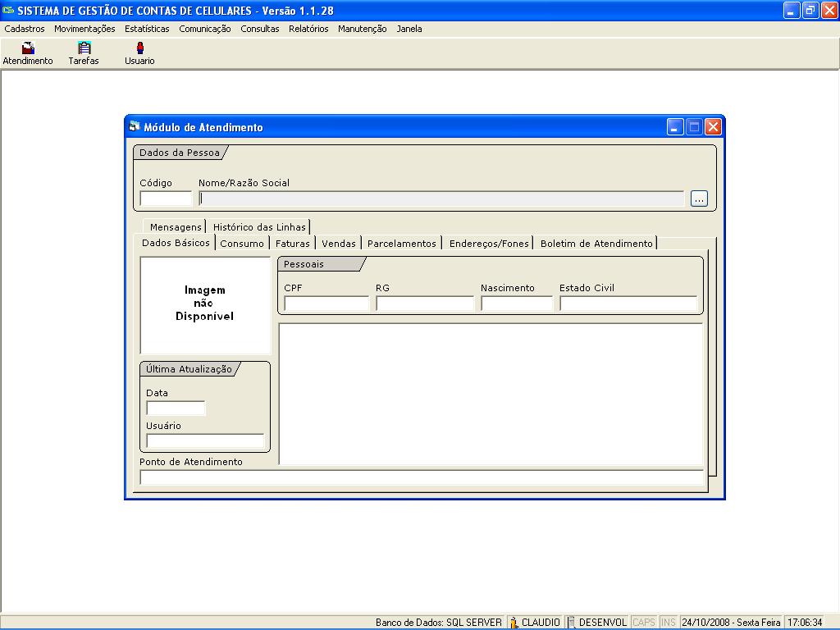Image resolution: width=840 pixels, height=630 pixels.
Task: Switch to the Consumo tab
Action: point(242,244)
